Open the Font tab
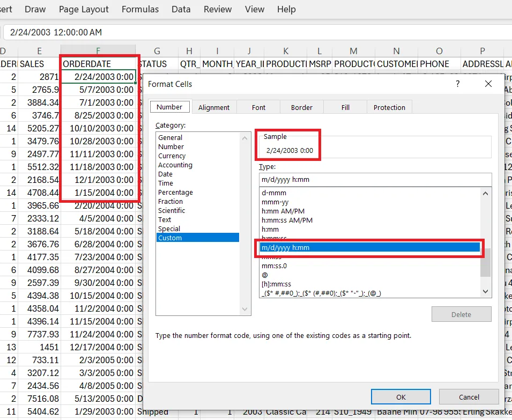This screenshot has width=512, height=420. click(x=258, y=107)
